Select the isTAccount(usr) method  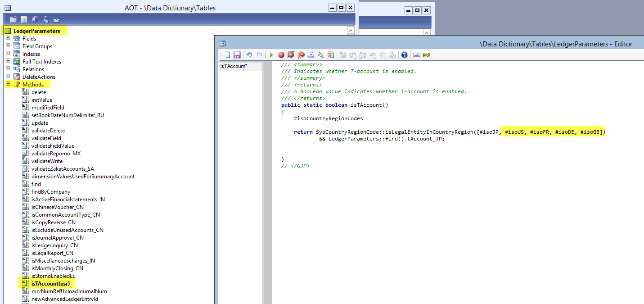point(50,284)
